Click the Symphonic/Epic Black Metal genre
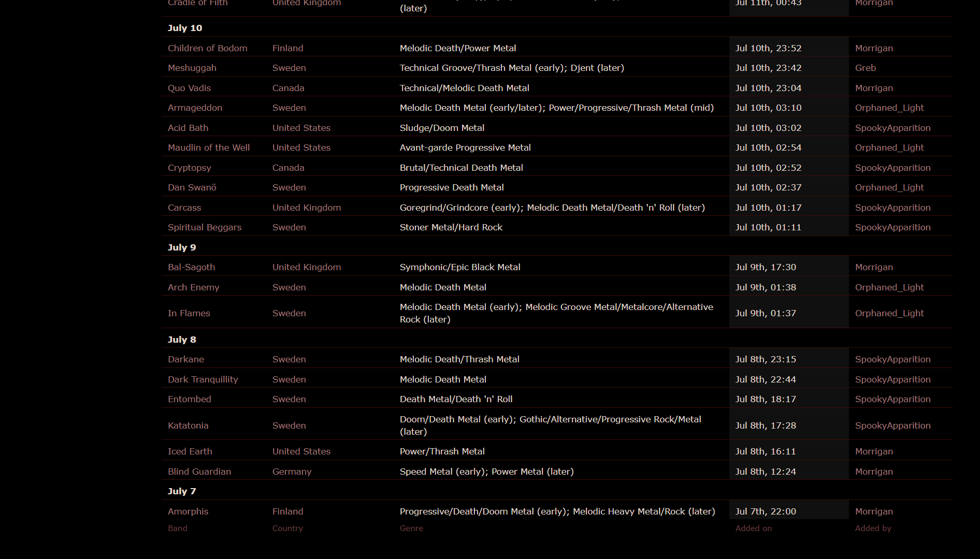Viewport: 980px width, 559px height. [x=460, y=267]
